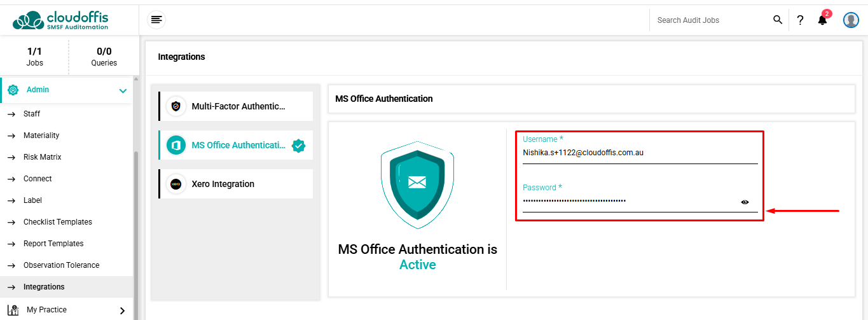Click the Active status text
This screenshot has height=320, width=868.
417,265
